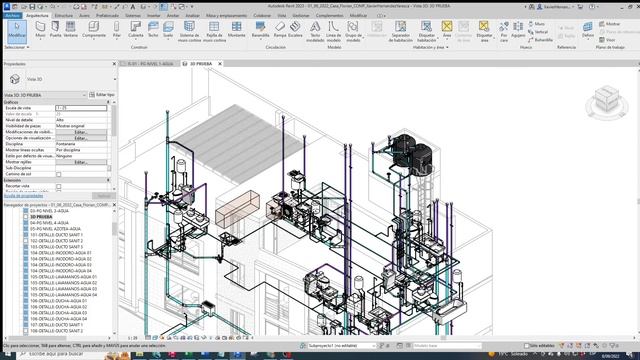
Task: Open the Archivo menu
Action: 12,15
